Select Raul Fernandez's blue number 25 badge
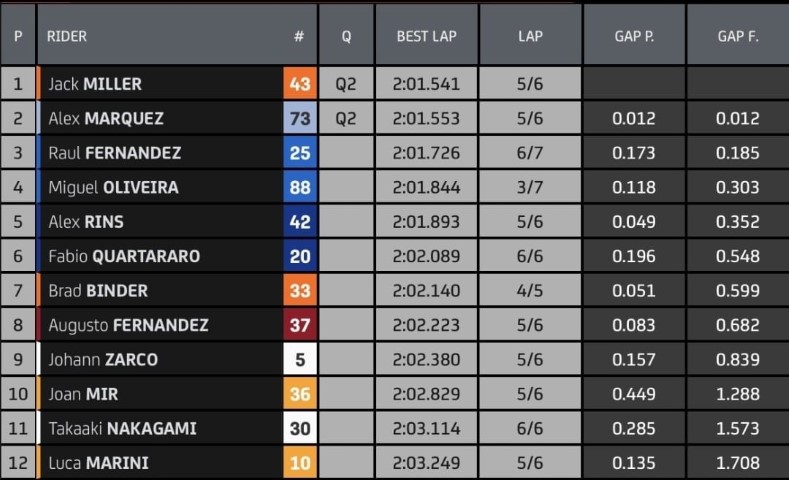The image size is (789, 480). [300, 152]
